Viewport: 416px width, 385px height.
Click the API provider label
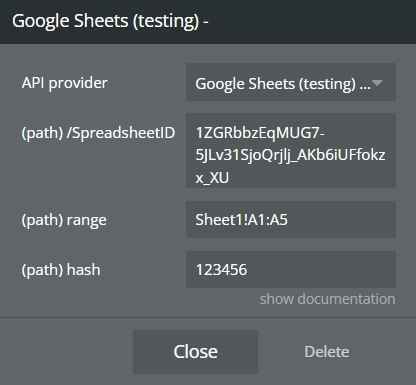click(x=65, y=83)
